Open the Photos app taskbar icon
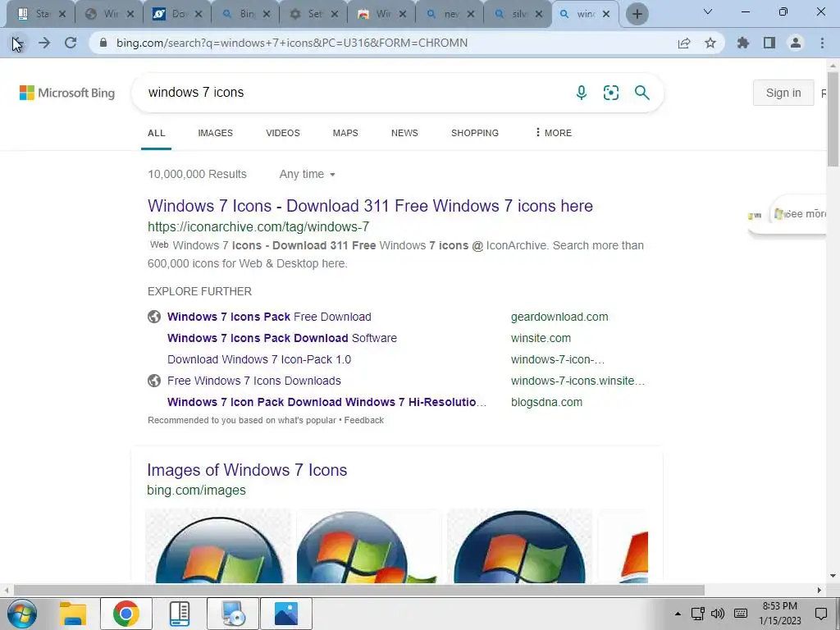 pyautogui.click(x=286, y=614)
